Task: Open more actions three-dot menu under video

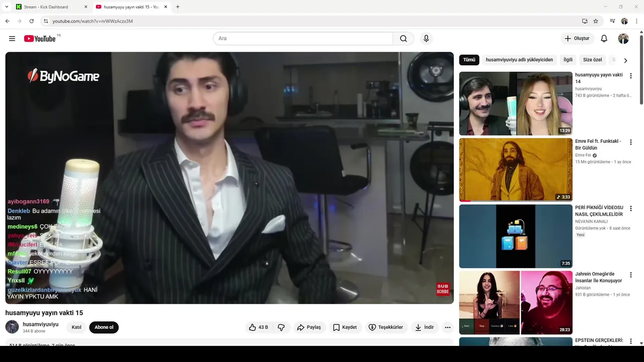Action: point(448,327)
